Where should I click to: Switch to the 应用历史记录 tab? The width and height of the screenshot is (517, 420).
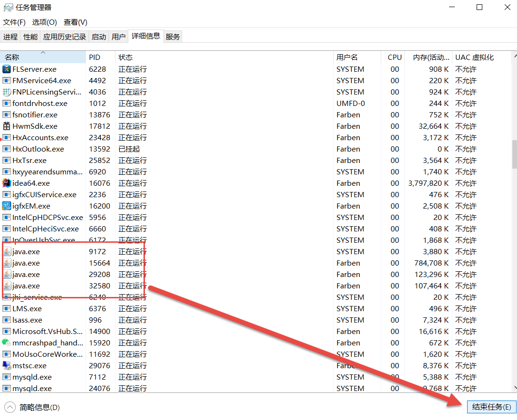(x=65, y=37)
